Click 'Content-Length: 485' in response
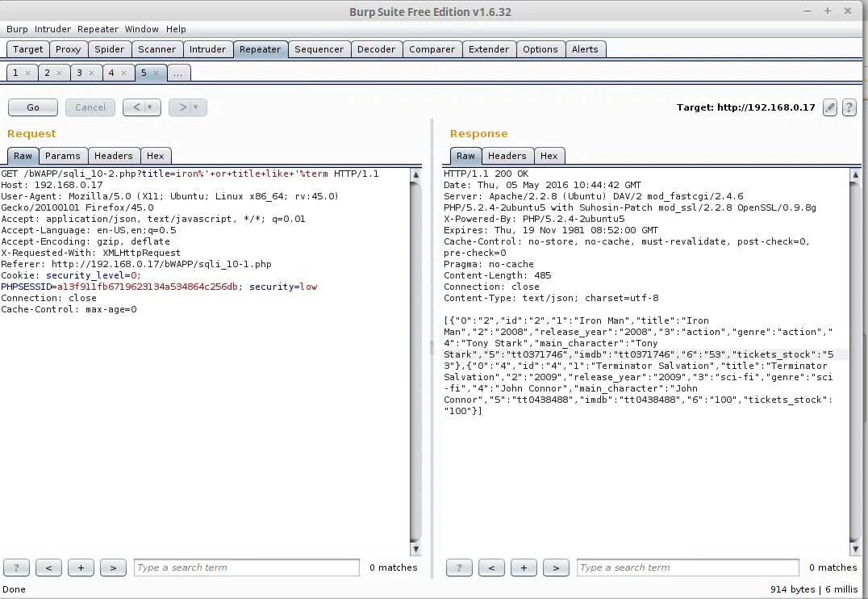 (x=497, y=275)
